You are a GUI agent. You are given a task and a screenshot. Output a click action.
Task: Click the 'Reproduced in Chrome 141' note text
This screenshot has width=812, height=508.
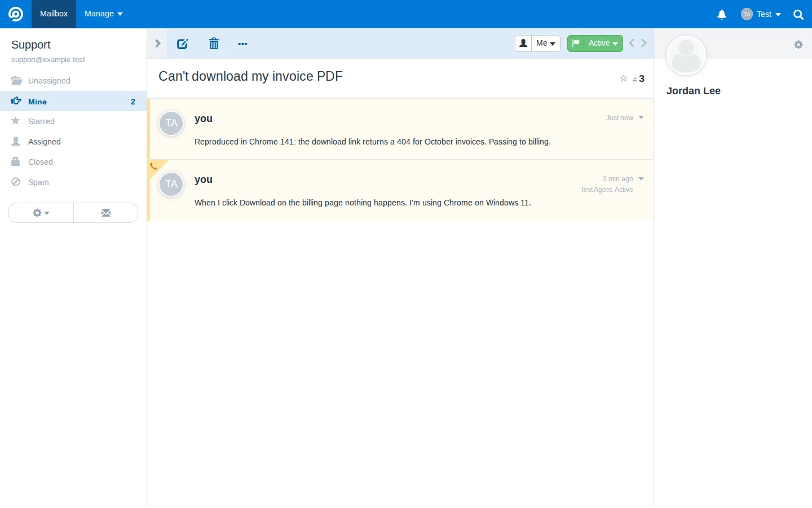coord(373,142)
